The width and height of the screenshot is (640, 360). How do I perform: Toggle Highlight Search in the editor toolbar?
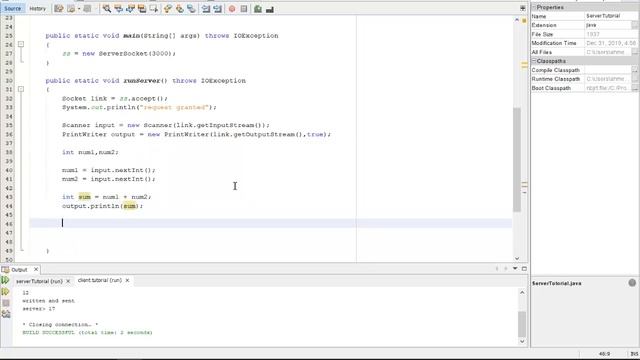142,9
